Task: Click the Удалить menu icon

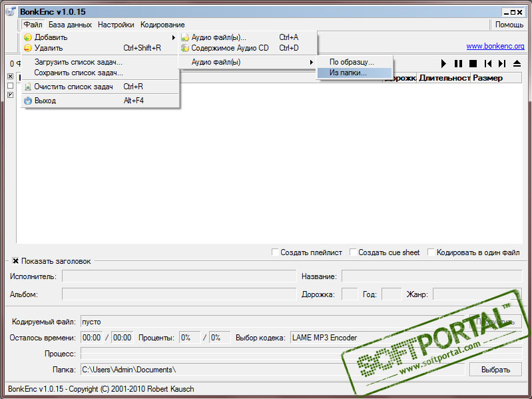Action: click(x=28, y=48)
